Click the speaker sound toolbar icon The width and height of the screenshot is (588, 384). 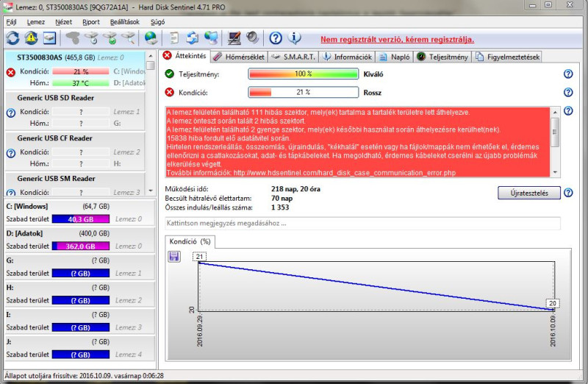tap(252, 38)
